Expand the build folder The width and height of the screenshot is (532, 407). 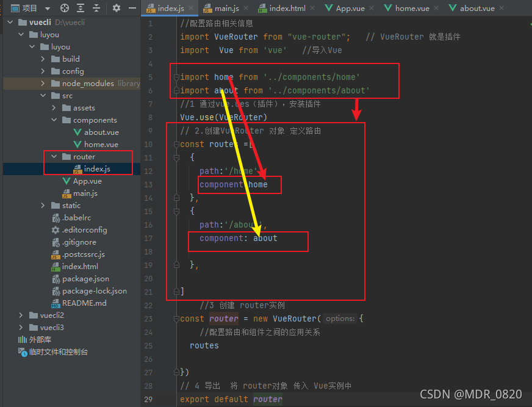click(43, 59)
